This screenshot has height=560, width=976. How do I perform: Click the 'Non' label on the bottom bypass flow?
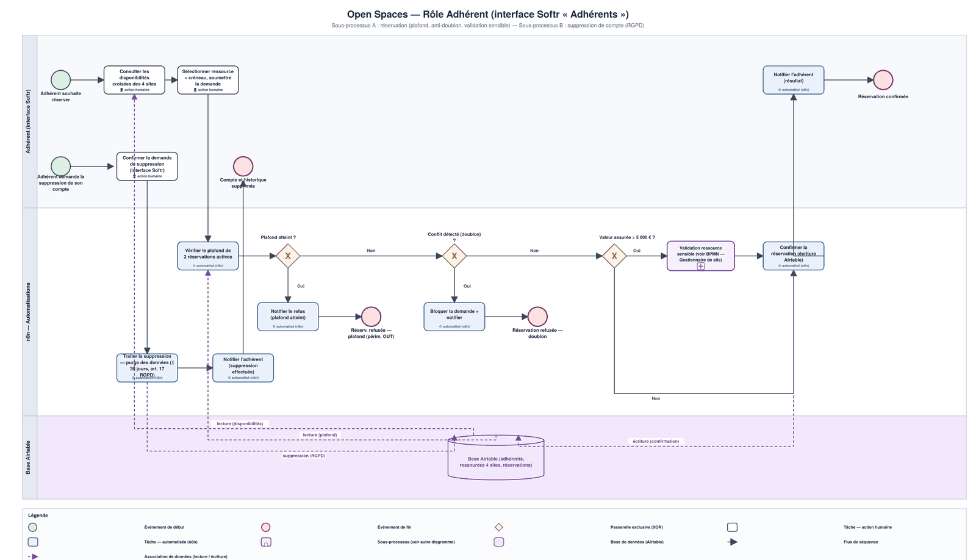[656, 398]
